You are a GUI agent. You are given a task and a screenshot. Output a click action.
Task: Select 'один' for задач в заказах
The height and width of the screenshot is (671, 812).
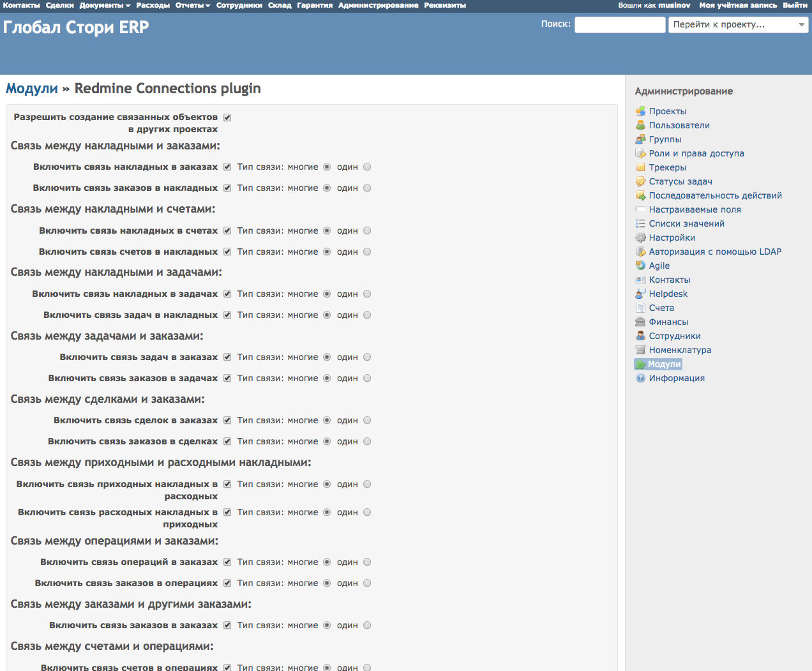[x=367, y=357]
